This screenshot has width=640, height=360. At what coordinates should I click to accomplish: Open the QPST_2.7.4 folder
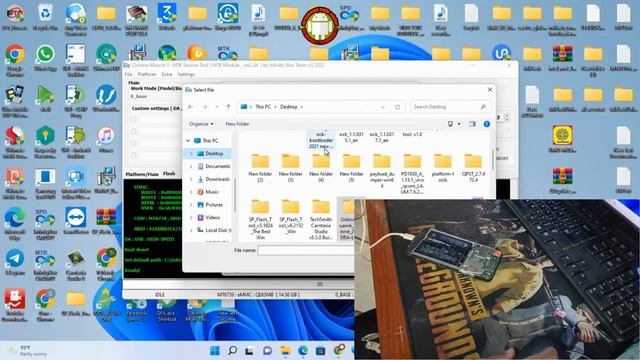[473, 168]
